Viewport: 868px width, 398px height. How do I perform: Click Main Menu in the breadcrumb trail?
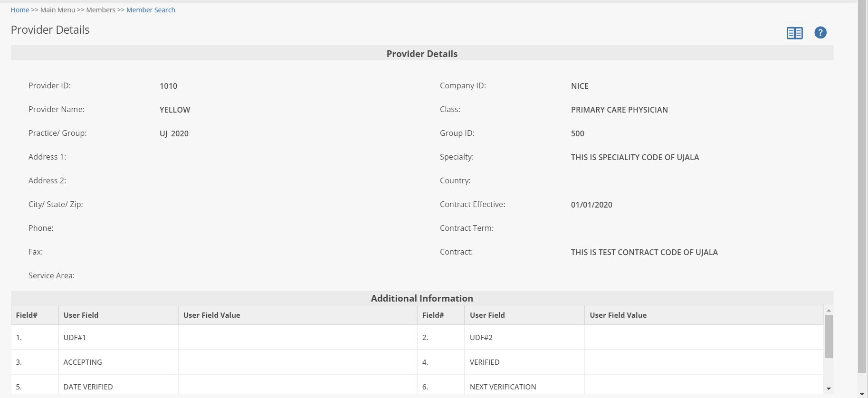57,10
